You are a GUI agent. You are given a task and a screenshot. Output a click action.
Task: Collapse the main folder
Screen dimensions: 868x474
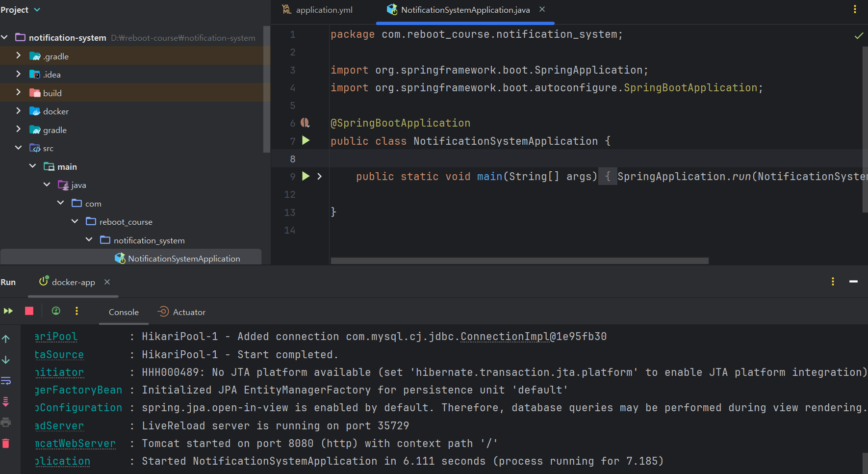pyautogui.click(x=32, y=166)
